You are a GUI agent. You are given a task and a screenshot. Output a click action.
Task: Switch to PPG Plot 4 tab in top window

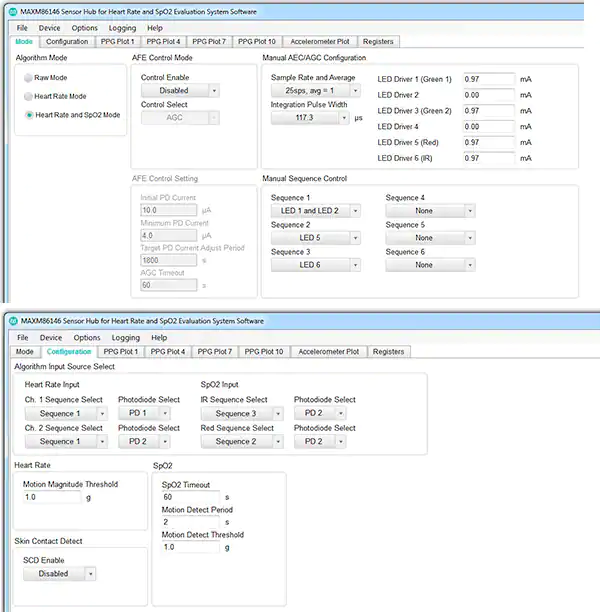point(163,41)
